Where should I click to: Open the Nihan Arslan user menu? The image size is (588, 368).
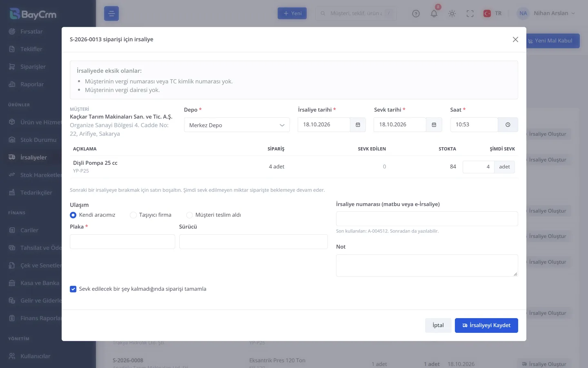(x=546, y=13)
